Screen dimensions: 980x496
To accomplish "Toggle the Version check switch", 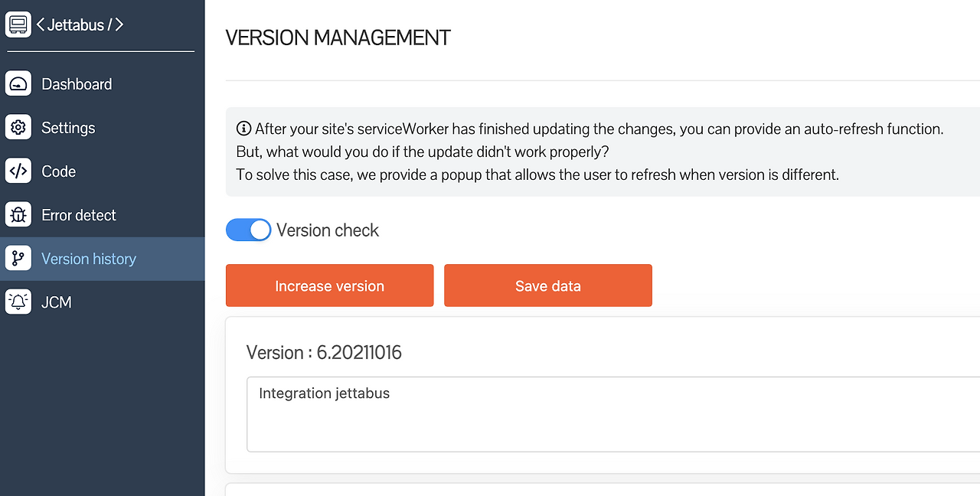I will [249, 230].
